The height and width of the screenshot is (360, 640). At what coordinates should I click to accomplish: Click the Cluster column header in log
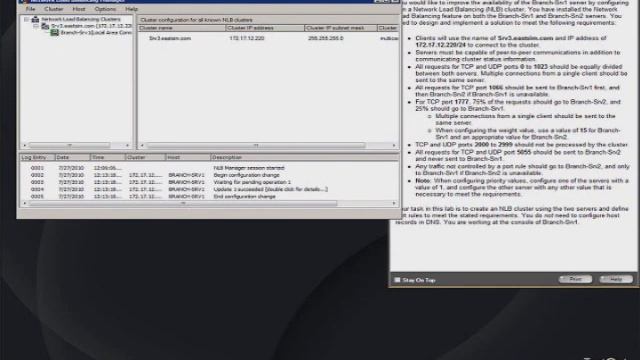click(145, 157)
